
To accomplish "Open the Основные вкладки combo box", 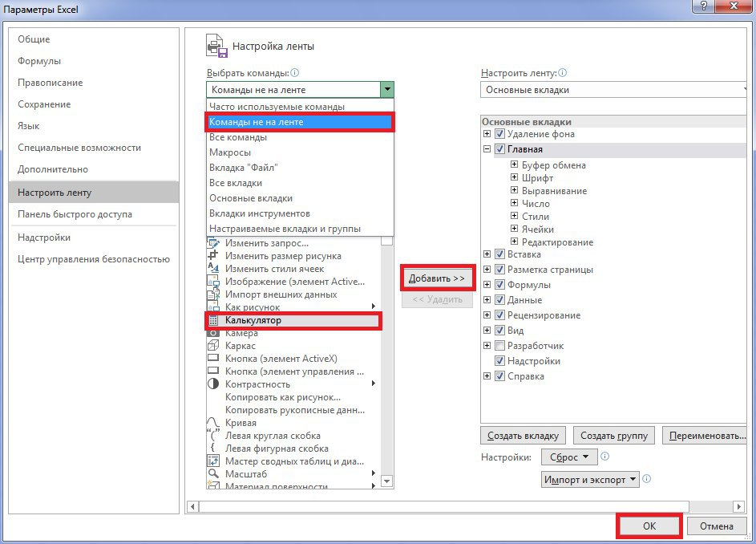I will click(x=613, y=90).
